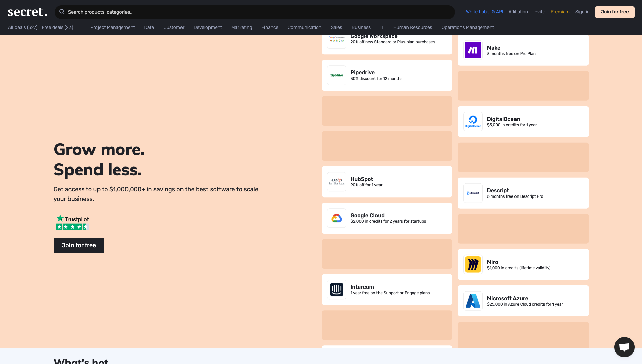Open the Make deal title
Image resolution: width=642 pixels, height=364 pixels.
point(493,48)
